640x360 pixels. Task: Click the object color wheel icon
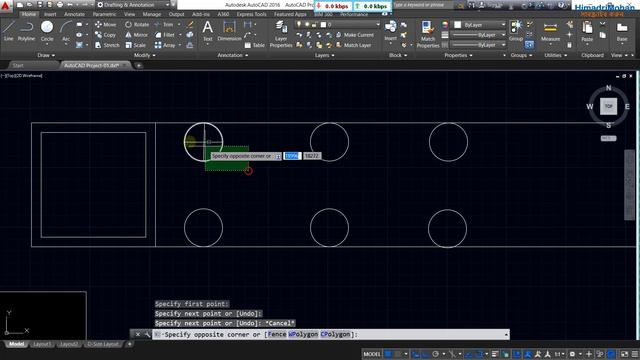(445, 25)
